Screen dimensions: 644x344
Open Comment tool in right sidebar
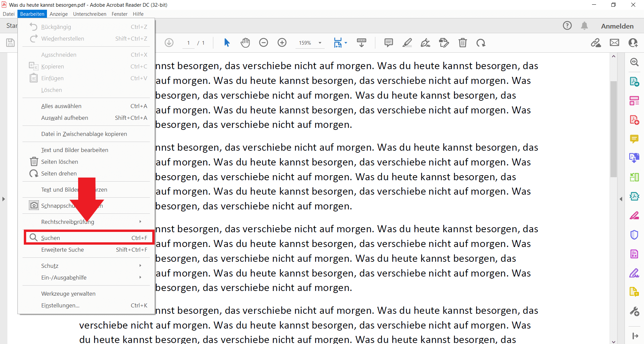click(x=634, y=139)
